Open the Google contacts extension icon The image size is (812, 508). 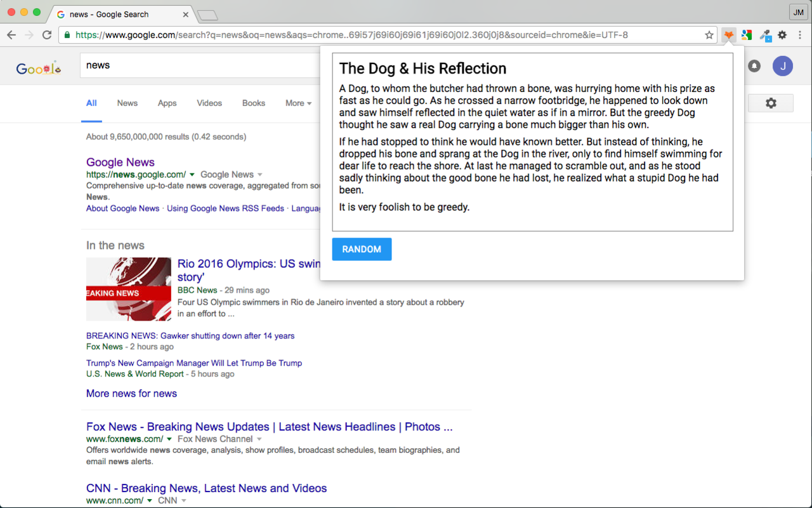(x=747, y=35)
